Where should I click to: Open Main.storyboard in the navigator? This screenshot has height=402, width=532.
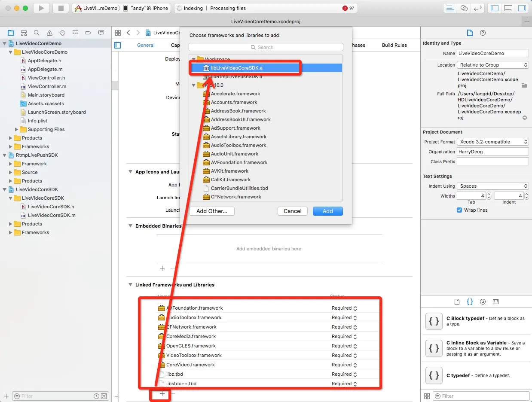point(46,95)
